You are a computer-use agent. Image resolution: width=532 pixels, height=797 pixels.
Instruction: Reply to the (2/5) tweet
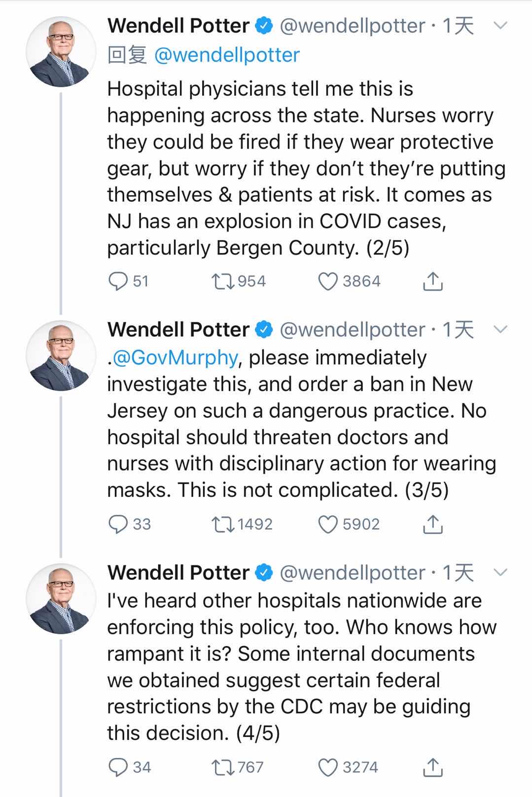click(x=118, y=281)
